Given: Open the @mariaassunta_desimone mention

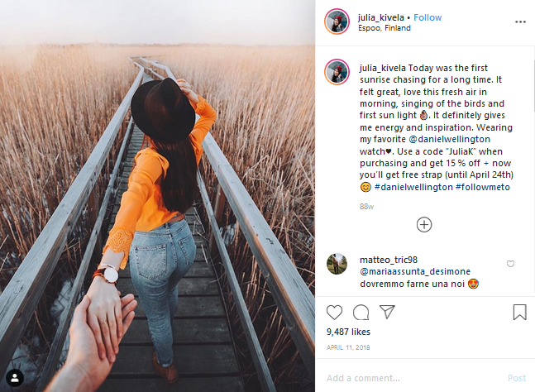Looking at the screenshot, I should 415,271.
